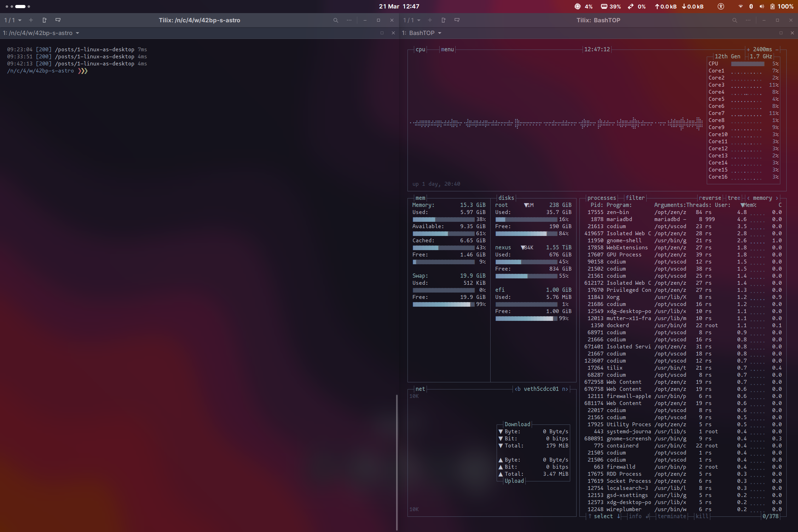Screen dimensions: 798x532
Task: Open the three-dot menu in BashTOP window
Action: coord(748,20)
